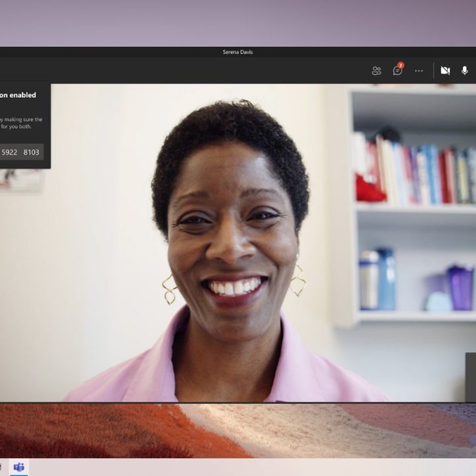Click the red unread chat badge
The image size is (476, 476).
tap(401, 65)
